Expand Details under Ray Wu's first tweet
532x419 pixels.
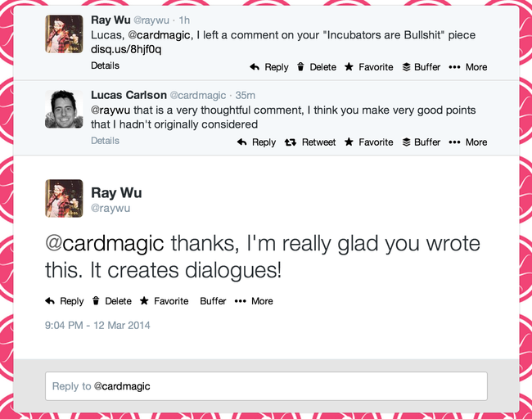coord(105,65)
